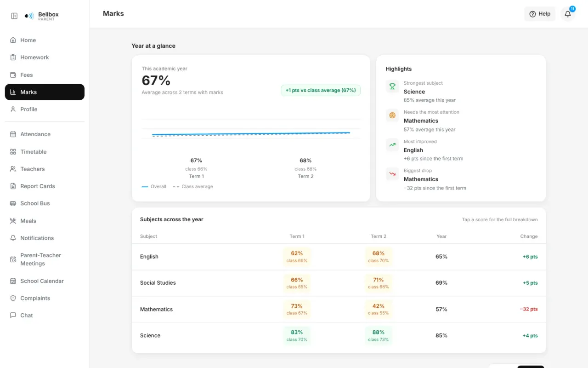Click the Chat bubble icon
Screen dimensions: 588x368
[x=13, y=316]
